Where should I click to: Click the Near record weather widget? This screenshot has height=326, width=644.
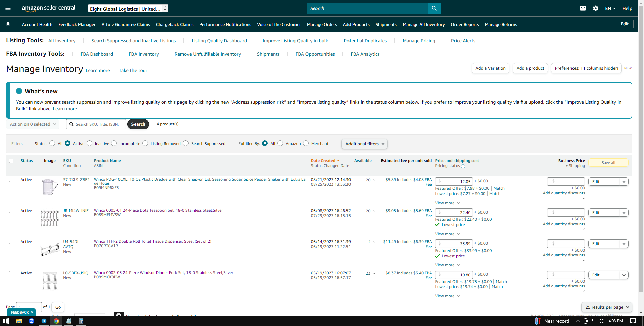coord(552,321)
